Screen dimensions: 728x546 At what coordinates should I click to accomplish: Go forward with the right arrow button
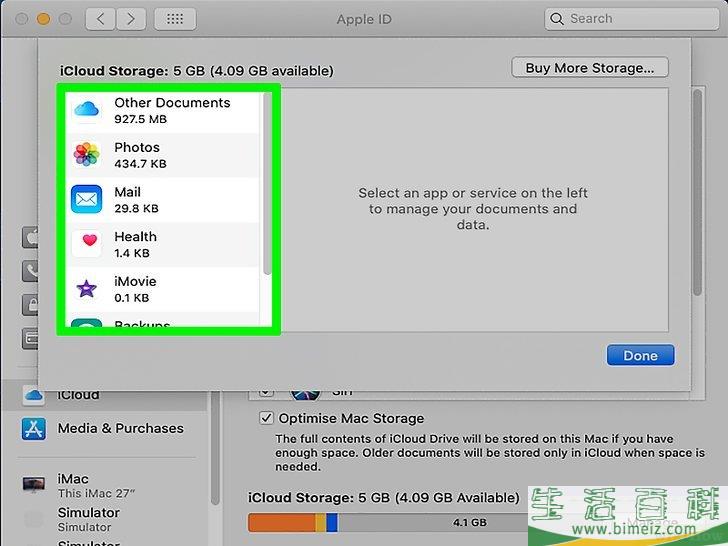[131, 19]
